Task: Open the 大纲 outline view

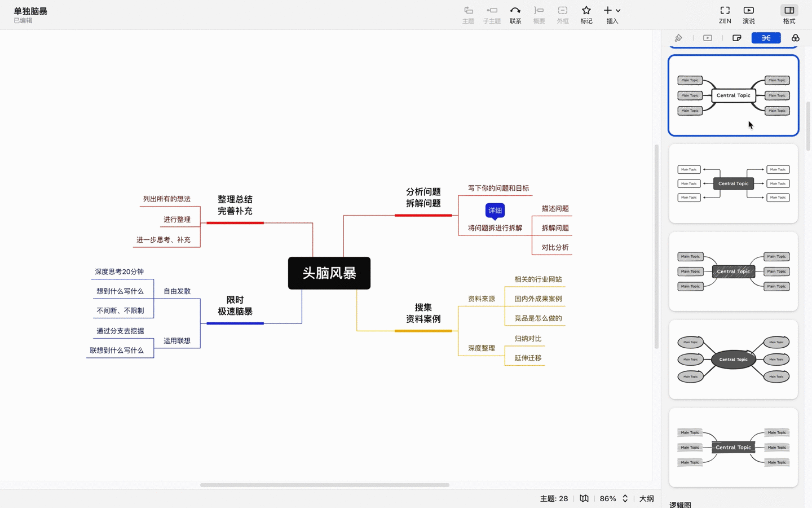Action: 647,498
